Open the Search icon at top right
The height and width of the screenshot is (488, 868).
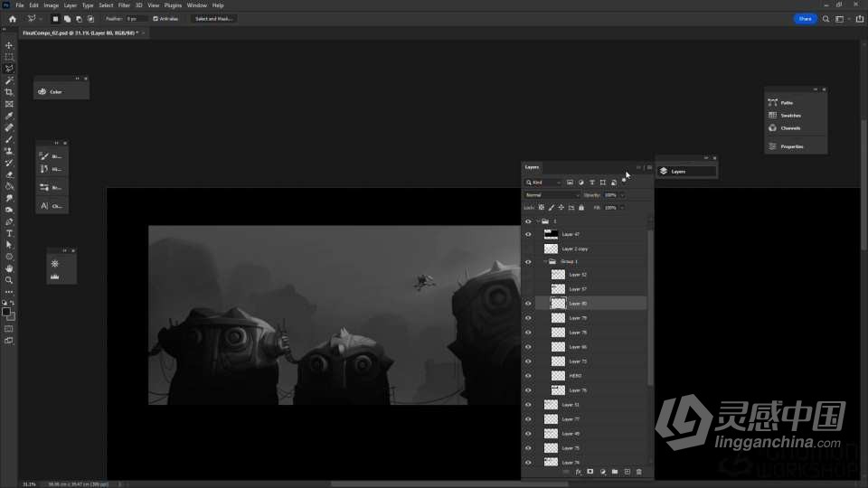point(826,19)
